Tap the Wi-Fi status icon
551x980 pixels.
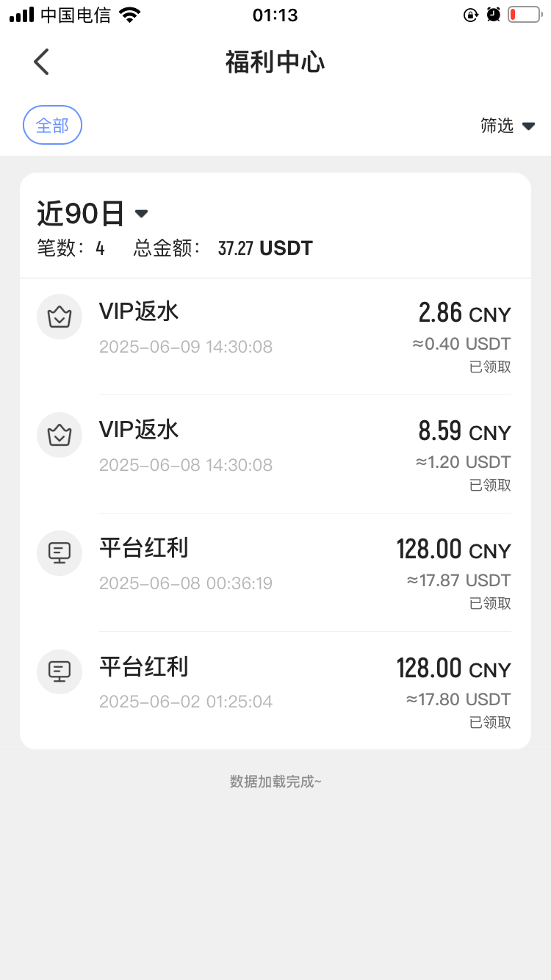pyautogui.click(x=130, y=15)
